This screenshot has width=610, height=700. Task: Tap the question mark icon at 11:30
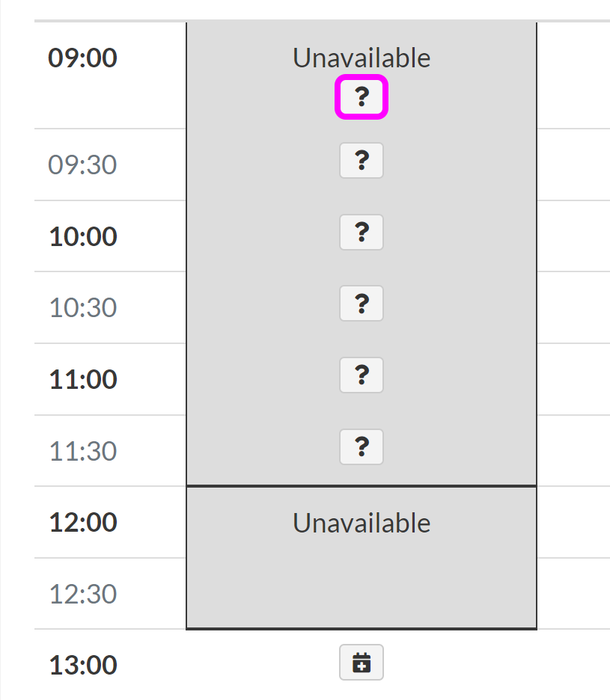point(362,446)
